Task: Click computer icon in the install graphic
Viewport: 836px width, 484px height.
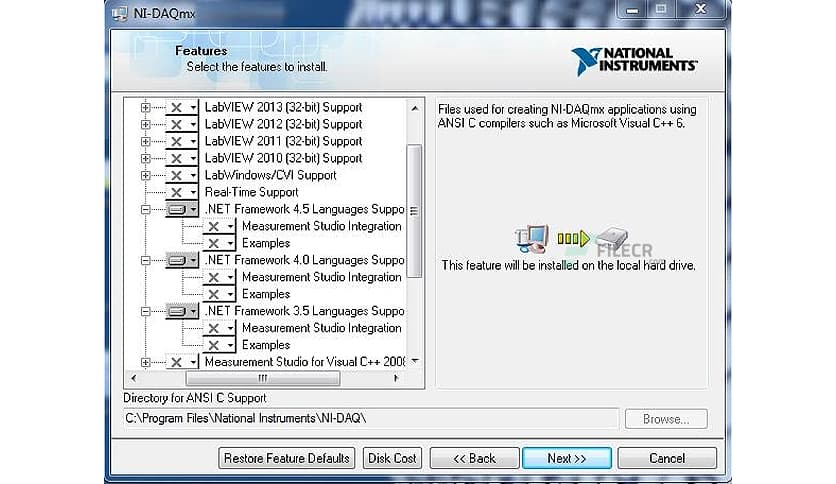Action: pos(532,239)
